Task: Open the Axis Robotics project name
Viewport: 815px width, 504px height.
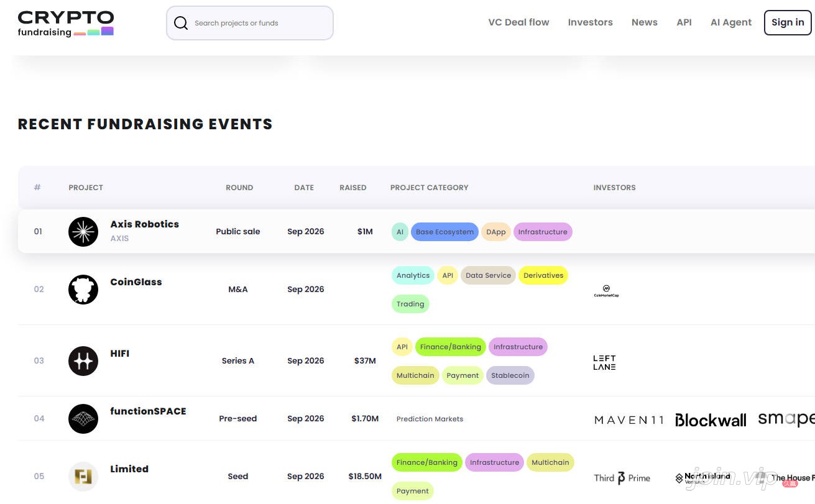Action: click(x=145, y=224)
